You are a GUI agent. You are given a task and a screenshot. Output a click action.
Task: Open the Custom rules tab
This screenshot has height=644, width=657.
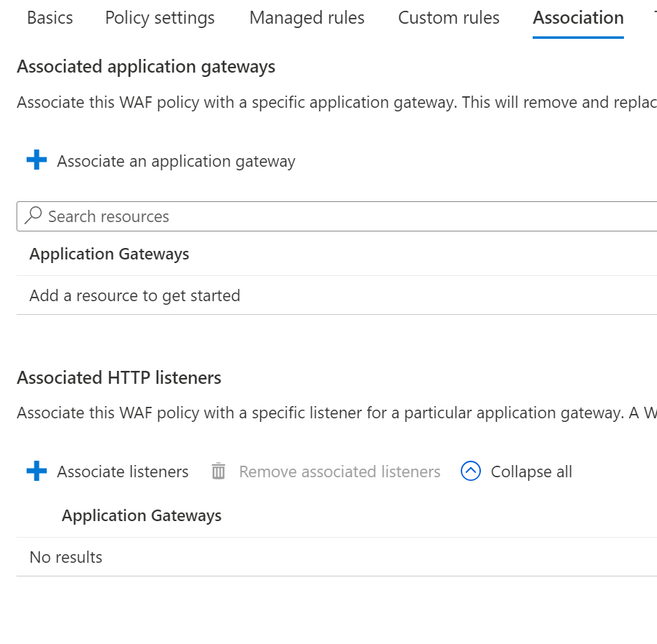(448, 18)
